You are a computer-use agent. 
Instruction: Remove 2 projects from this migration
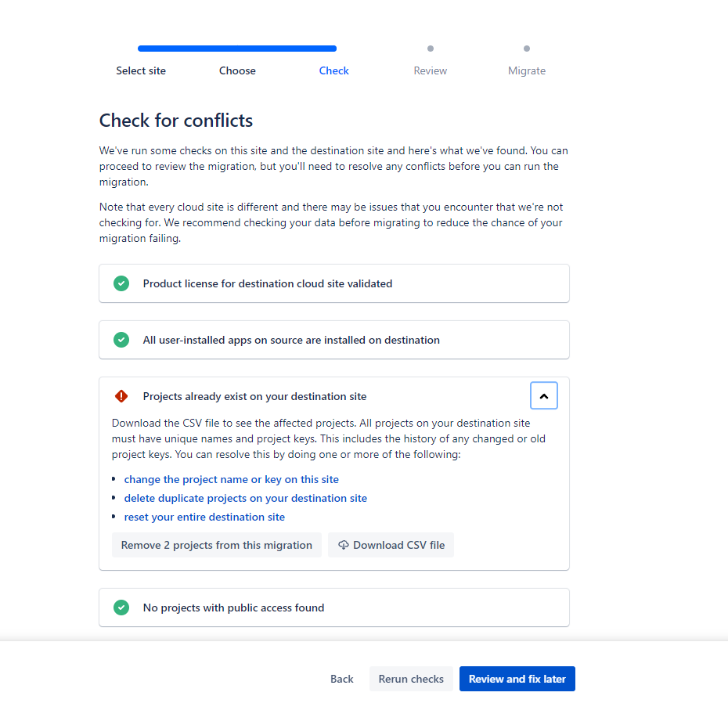coord(217,545)
